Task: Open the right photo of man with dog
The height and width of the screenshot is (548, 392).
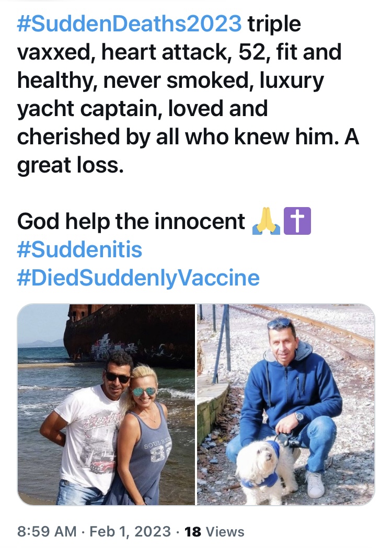Action: coord(285,404)
